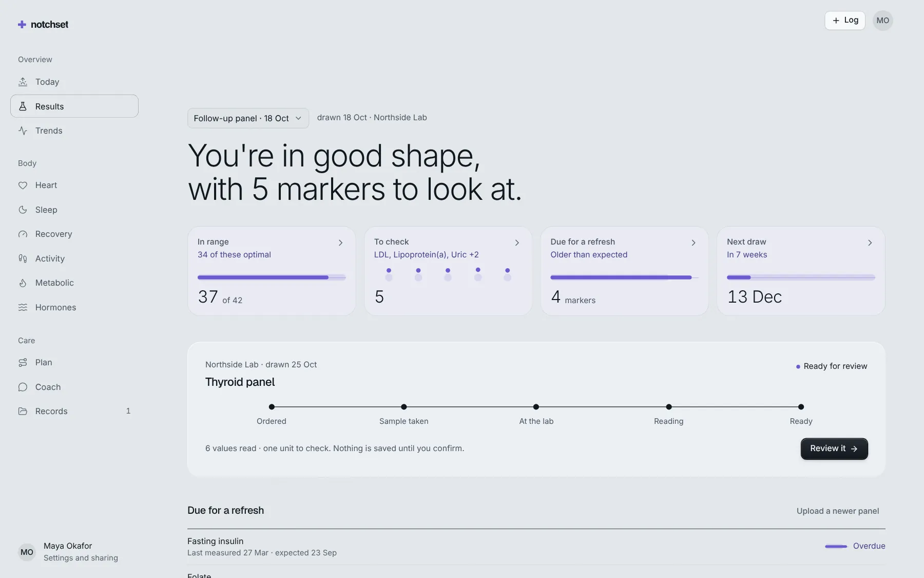Click the In range progress bar
Viewport: 924px width, 578px height.
click(x=272, y=277)
